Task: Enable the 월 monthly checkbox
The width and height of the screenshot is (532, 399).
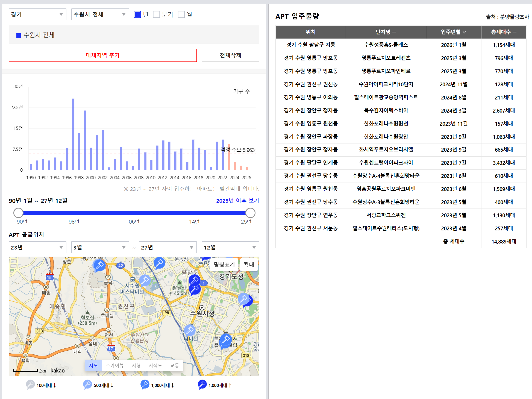Action: pyautogui.click(x=181, y=14)
